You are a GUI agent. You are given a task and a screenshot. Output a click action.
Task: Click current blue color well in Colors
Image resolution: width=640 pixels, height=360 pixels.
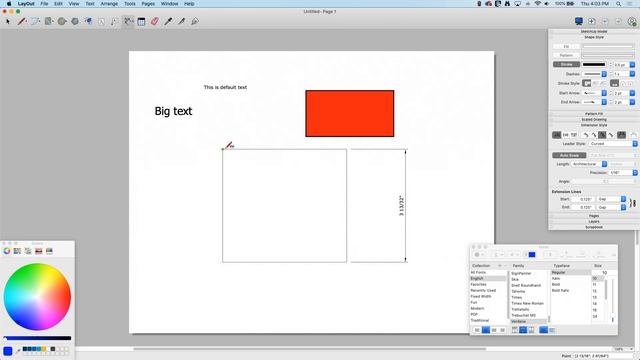(8, 351)
